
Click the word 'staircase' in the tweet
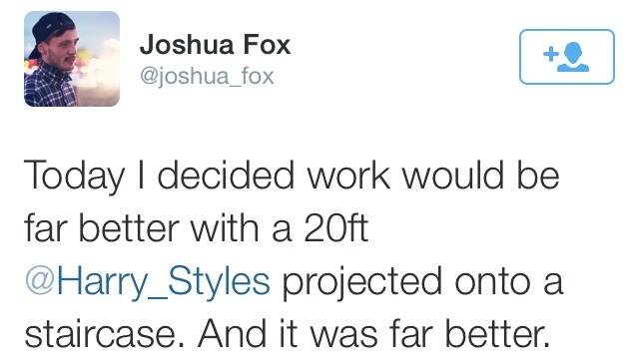[100, 334]
